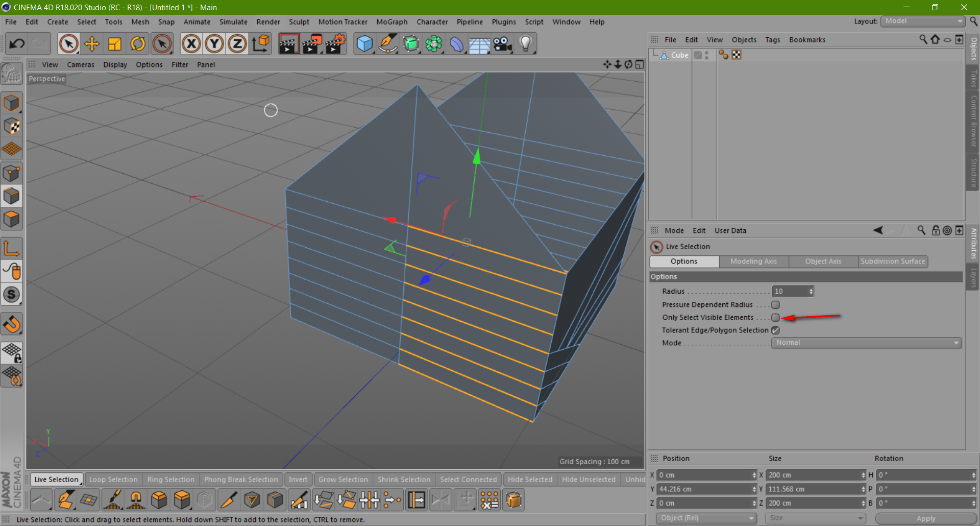Uncheck Tolerant Edge/Polygon Selection
980x526 pixels.
[x=775, y=330]
